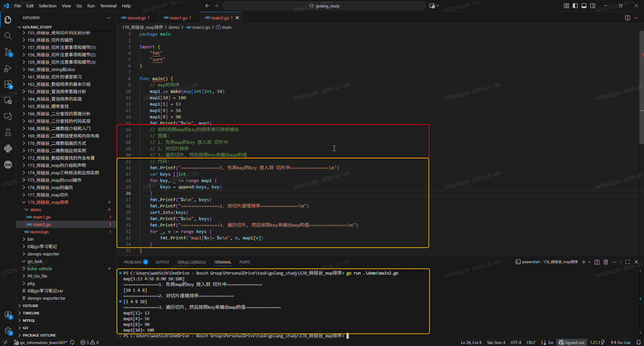Open the remote window indicator
This screenshot has height=346, width=644.
(x=5, y=342)
